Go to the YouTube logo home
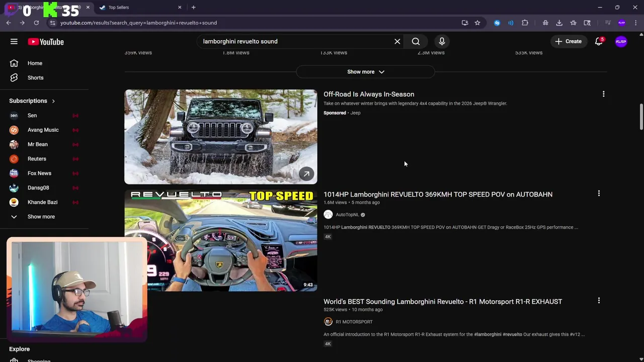Screen dimensions: 644x362 (46, 42)
